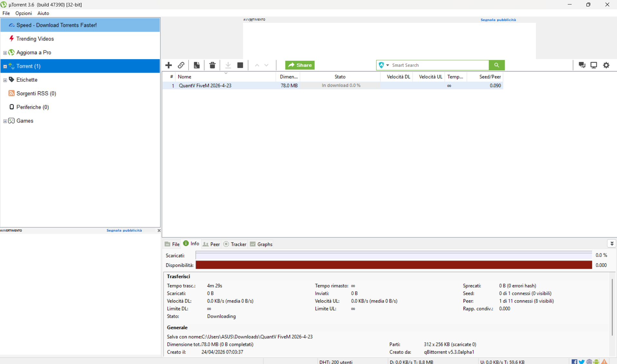Click the green search magnifier button
617x364 pixels.
tap(497, 65)
